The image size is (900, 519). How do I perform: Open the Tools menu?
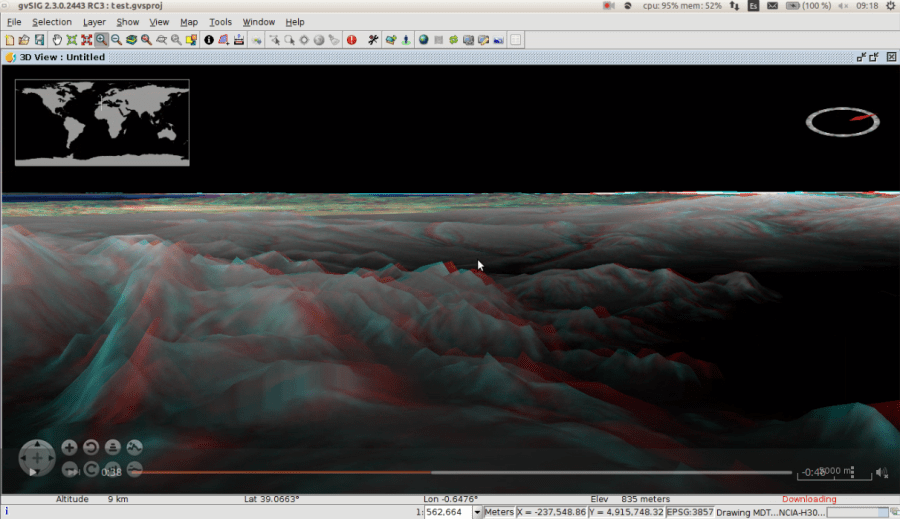click(x=220, y=22)
